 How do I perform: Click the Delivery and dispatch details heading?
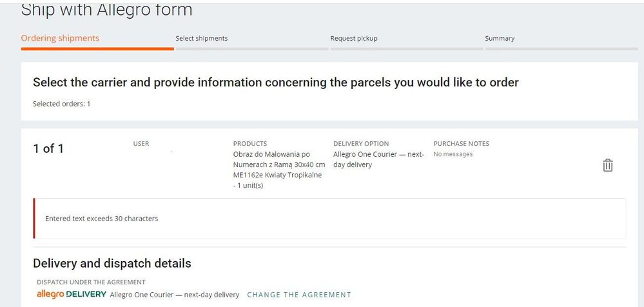(112, 263)
